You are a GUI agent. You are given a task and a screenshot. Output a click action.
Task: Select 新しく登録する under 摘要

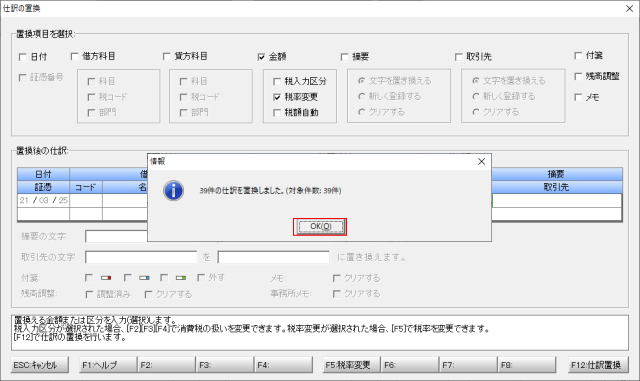click(x=361, y=96)
